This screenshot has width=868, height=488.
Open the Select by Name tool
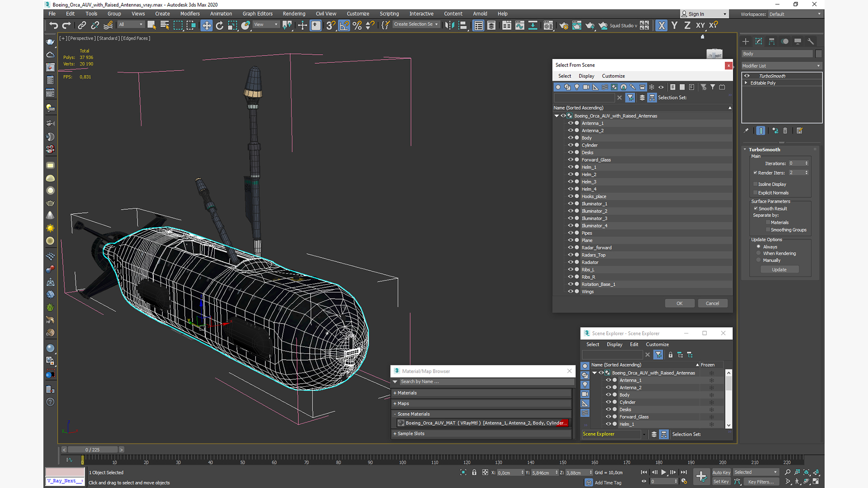(x=165, y=25)
